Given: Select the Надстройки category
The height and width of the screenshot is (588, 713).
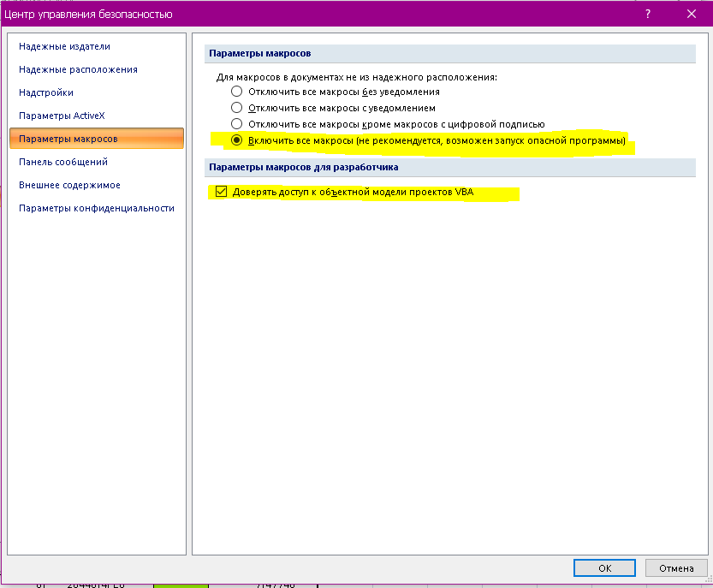Looking at the screenshot, I should [x=46, y=92].
